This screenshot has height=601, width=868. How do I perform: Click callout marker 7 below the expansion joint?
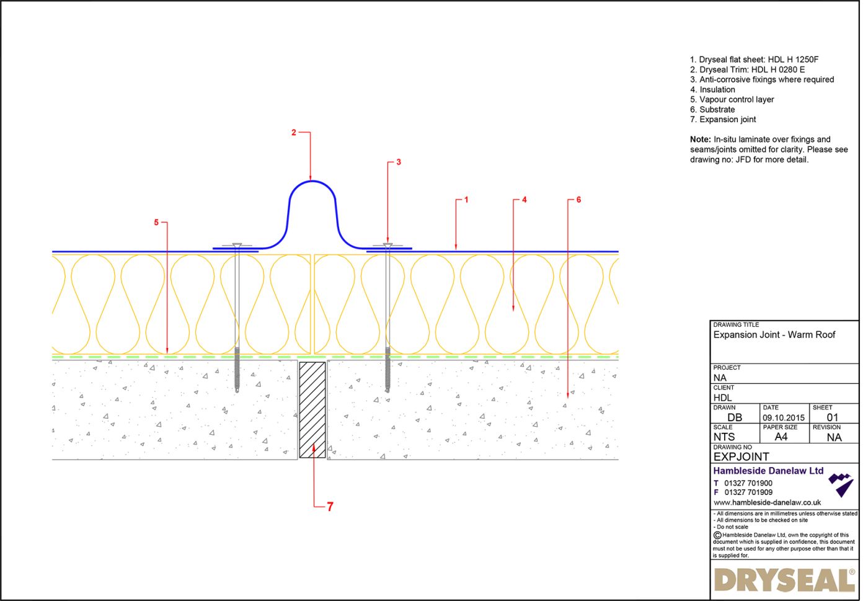(x=330, y=507)
